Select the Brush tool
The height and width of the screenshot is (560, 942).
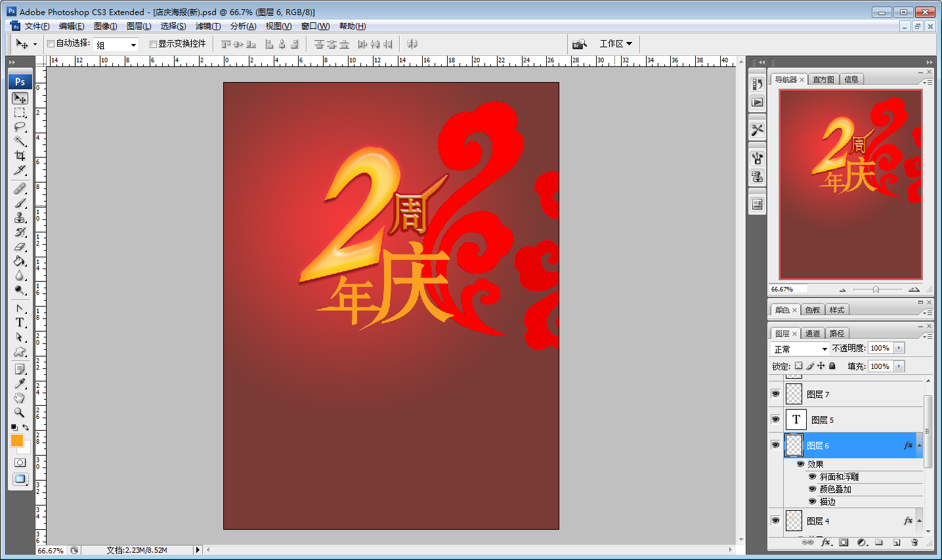tap(20, 204)
